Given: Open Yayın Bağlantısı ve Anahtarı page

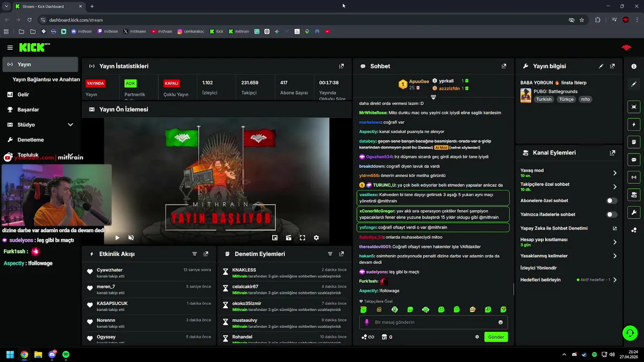Looking at the screenshot, I should click(x=46, y=79).
